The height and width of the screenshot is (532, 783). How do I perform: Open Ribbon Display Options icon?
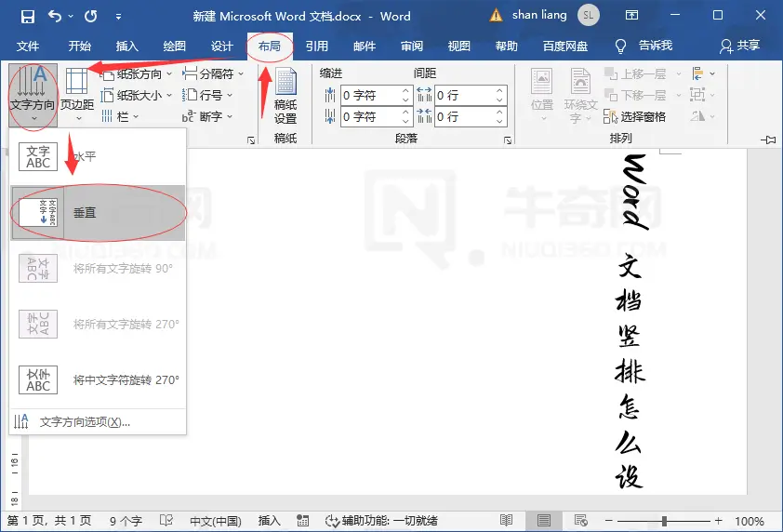click(x=631, y=16)
